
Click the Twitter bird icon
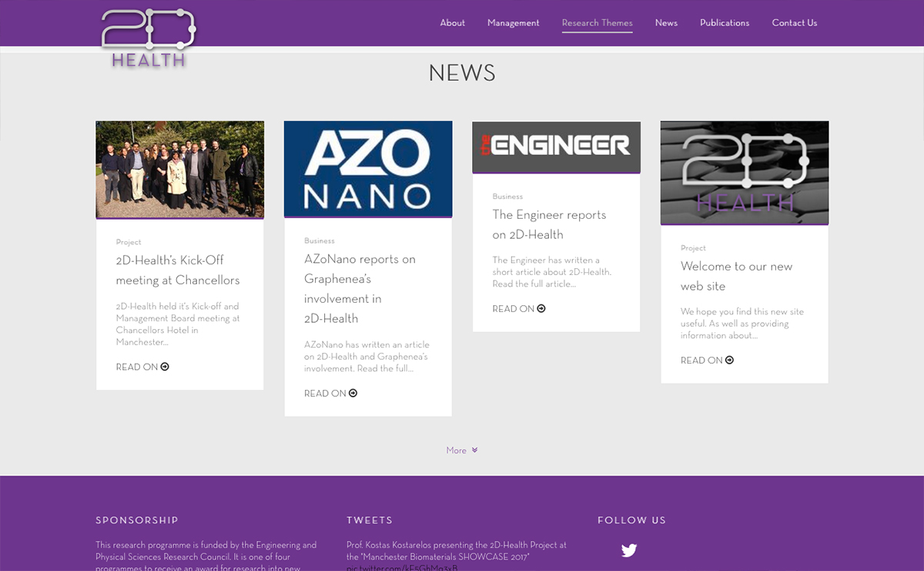point(629,550)
